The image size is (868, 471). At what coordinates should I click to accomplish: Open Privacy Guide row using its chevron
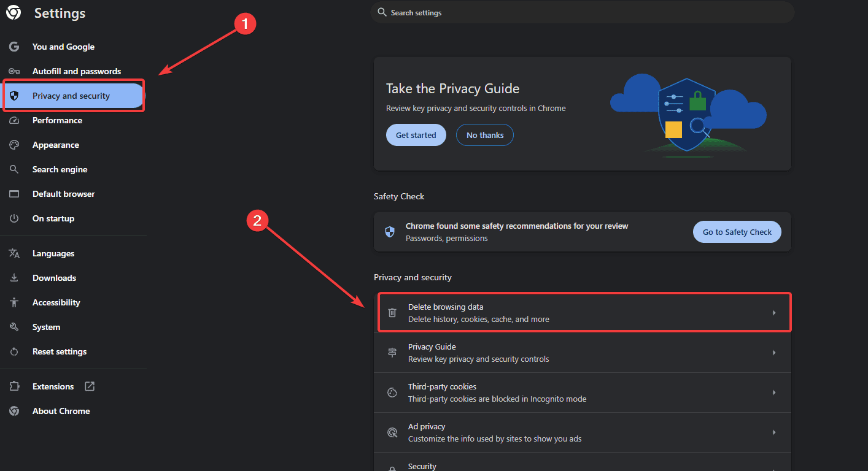(x=774, y=353)
